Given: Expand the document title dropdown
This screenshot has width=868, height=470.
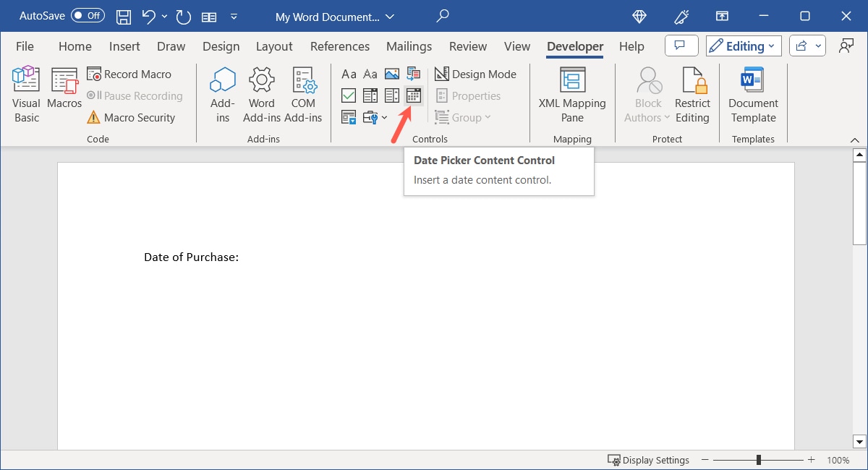Looking at the screenshot, I should (389, 15).
